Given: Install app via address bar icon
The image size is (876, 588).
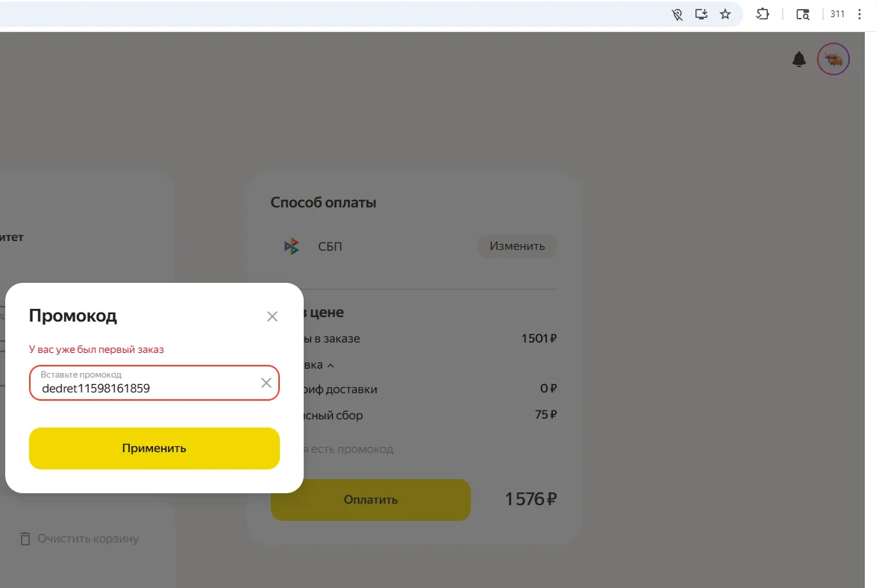Looking at the screenshot, I should coord(701,14).
